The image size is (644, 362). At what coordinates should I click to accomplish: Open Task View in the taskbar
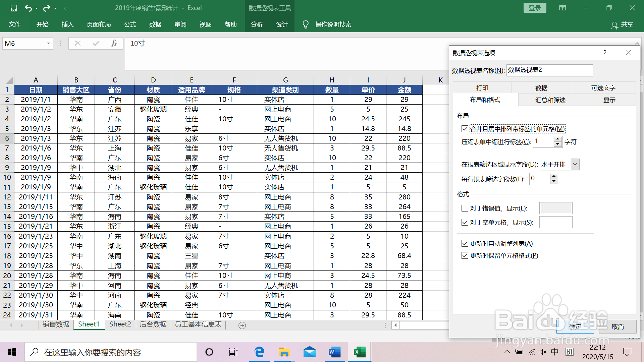pyautogui.click(x=233, y=352)
